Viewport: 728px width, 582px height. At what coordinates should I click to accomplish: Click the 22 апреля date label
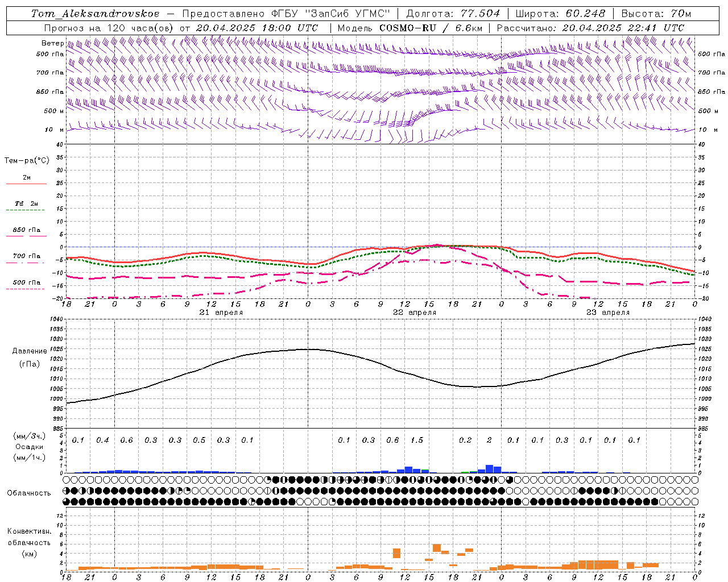click(415, 313)
